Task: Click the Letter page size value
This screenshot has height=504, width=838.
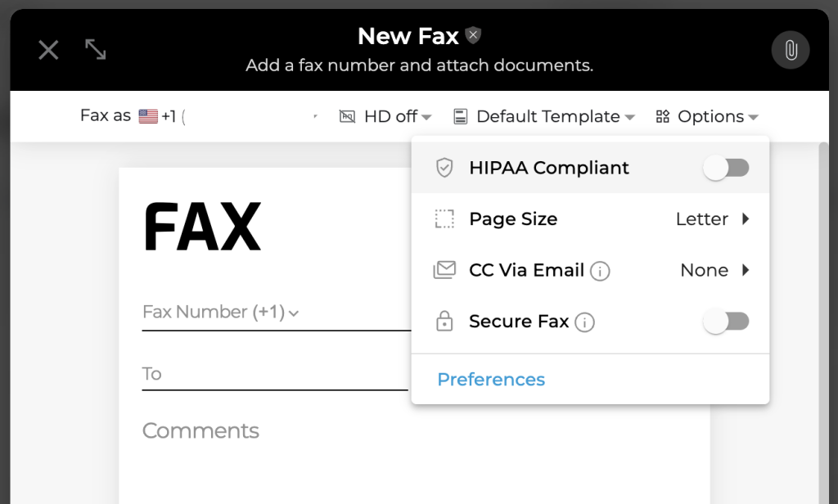Action: pyautogui.click(x=701, y=219)
